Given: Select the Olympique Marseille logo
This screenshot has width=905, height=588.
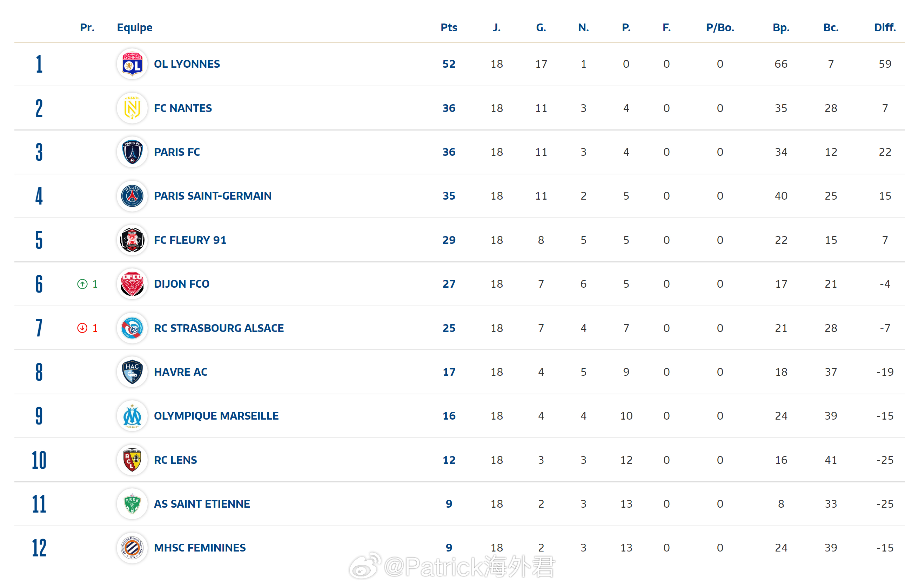Looking at the screenshot, I should [132, 416].
